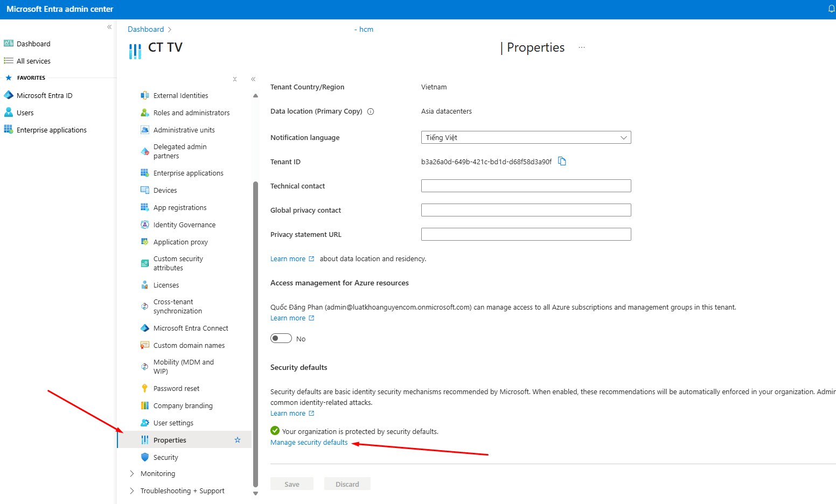Click the Custom security attributes icon
This screenshot has height=504, width=836.
point(145,263)
